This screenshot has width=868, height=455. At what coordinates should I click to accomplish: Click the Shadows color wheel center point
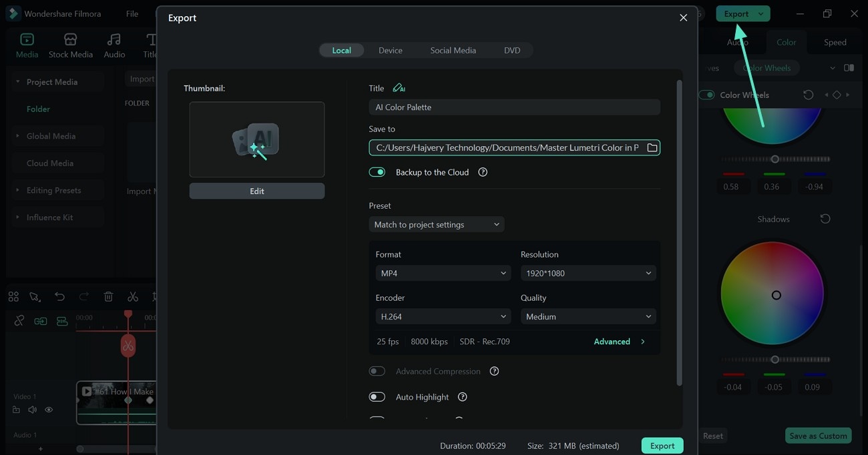coord(776,295)
